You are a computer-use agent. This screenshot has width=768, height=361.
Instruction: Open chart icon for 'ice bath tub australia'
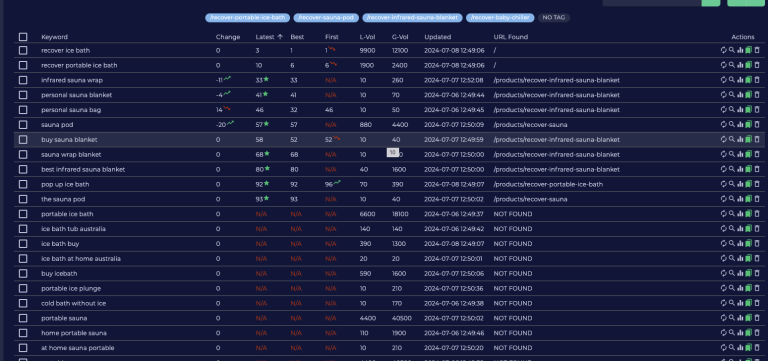point(740,229)
